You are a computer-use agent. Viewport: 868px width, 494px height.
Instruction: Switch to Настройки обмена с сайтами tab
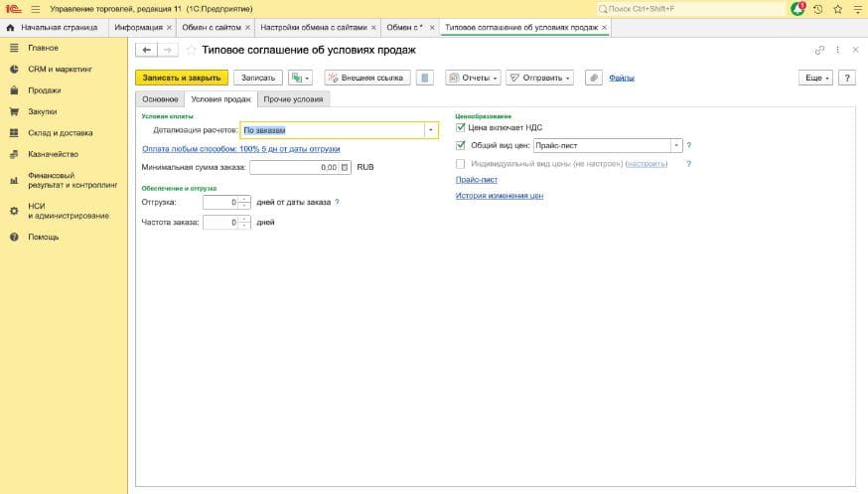(314, 27)
